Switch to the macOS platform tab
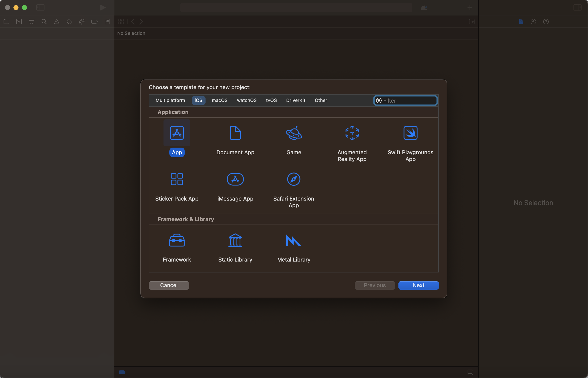The width and height of the screenshot is (588, 378). tap(219, 100)
